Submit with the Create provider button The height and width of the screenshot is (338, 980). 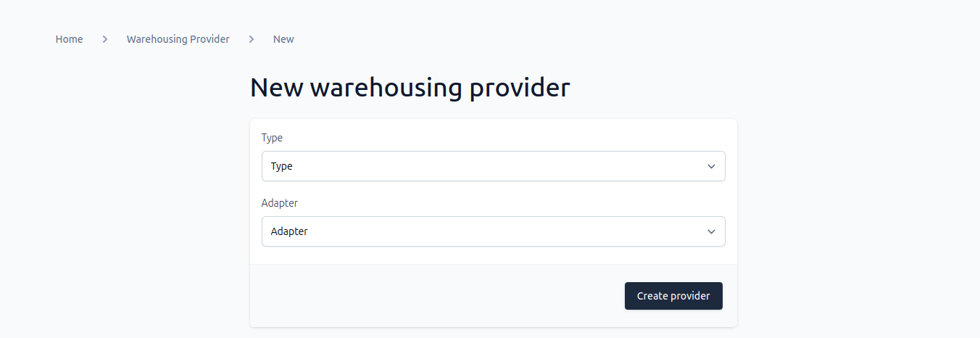coord(673,296)
